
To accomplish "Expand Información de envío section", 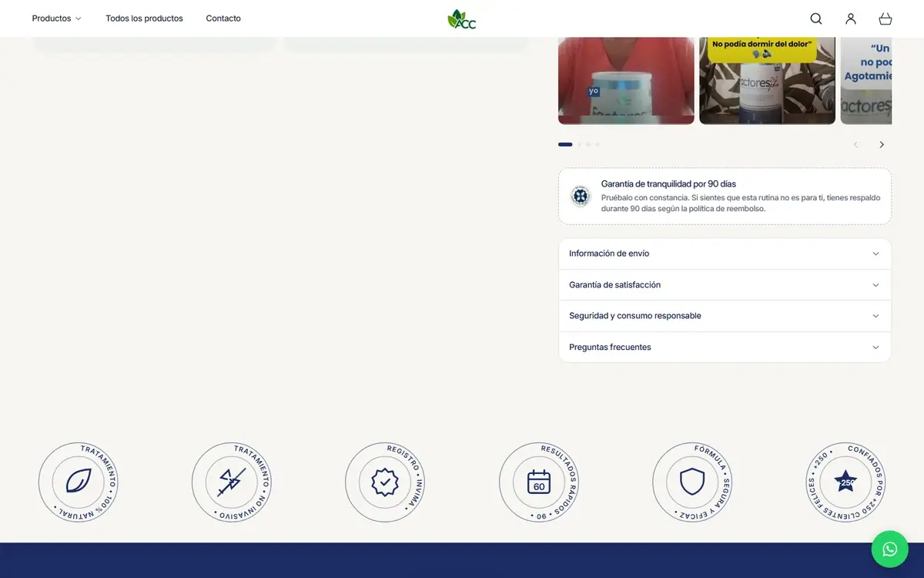I will tap(725, 254).
